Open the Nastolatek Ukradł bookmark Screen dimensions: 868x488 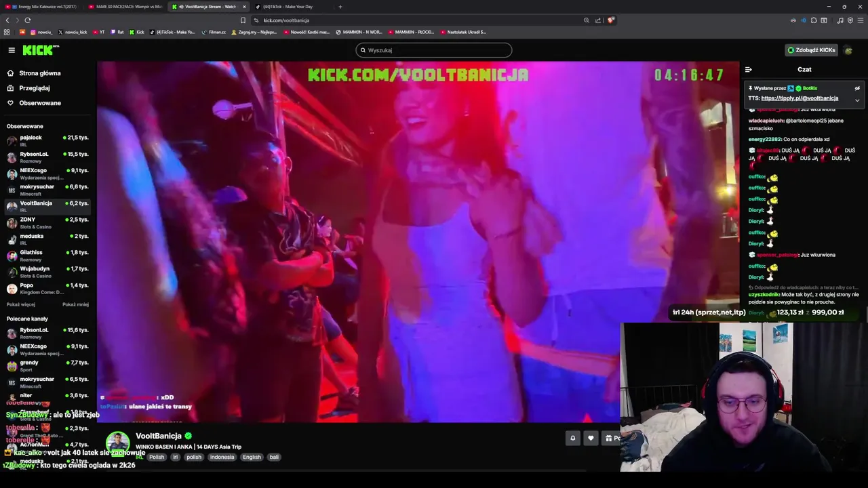(463, 32)
